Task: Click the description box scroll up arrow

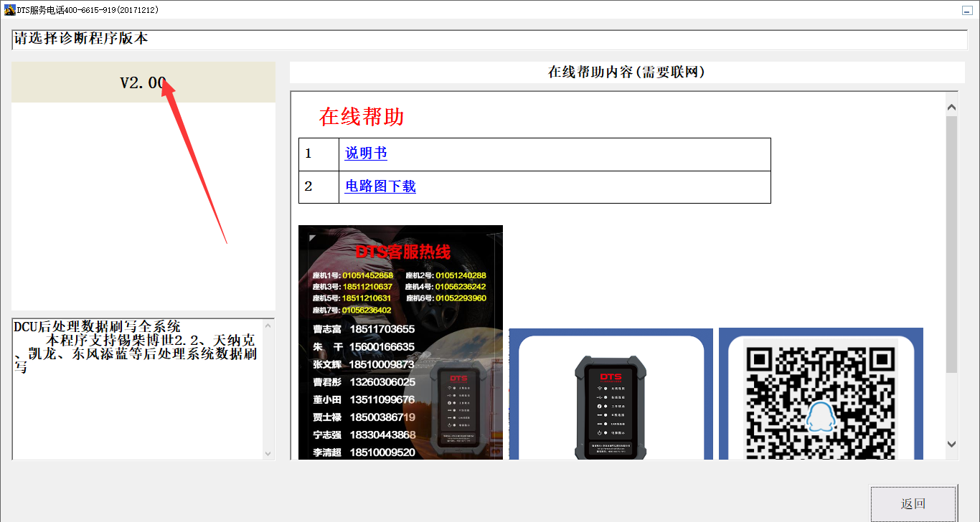Action: (x=269, y=326)
